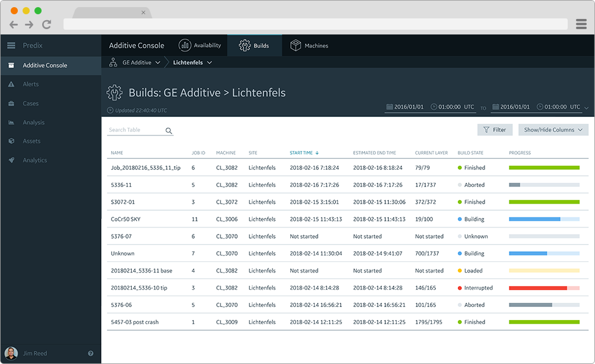The width and height of the screenshot is (595, 364).
Task: Click the Cases briefcase icon
Action: (11, 103)
